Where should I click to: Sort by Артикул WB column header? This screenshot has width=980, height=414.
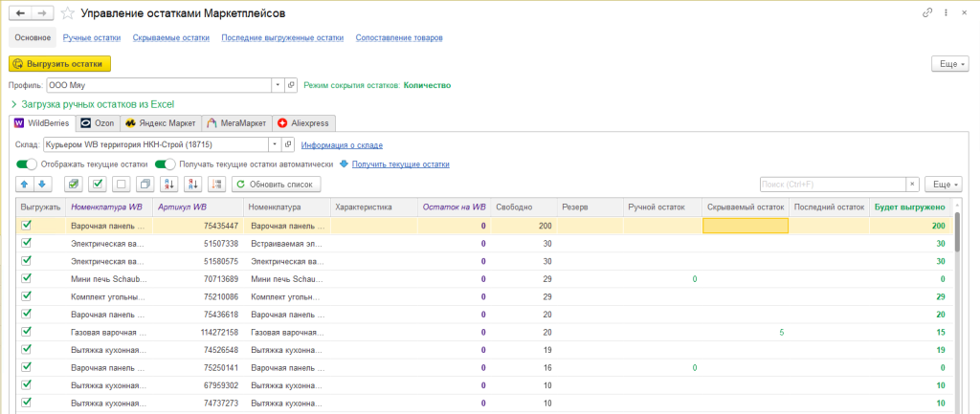pos(197,207)
